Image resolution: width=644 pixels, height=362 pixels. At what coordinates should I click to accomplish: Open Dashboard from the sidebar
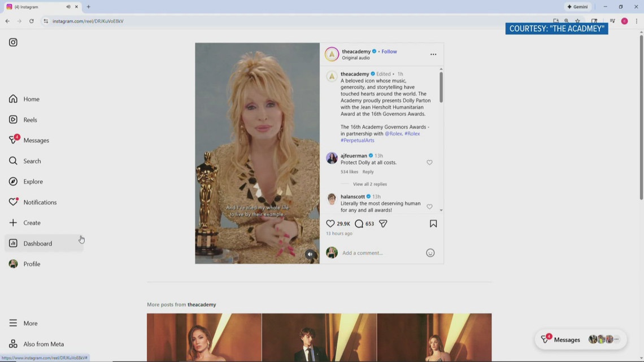coord(37,243)
